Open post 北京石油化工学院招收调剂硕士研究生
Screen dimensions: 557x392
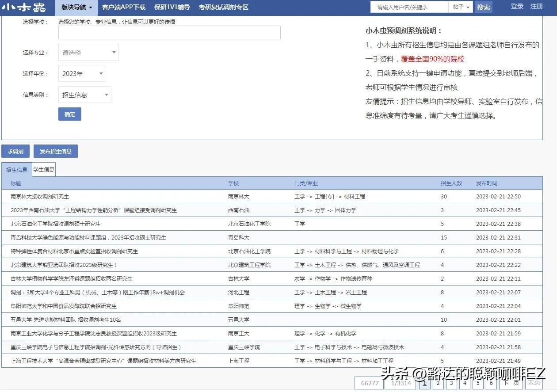tap(56, 224)
